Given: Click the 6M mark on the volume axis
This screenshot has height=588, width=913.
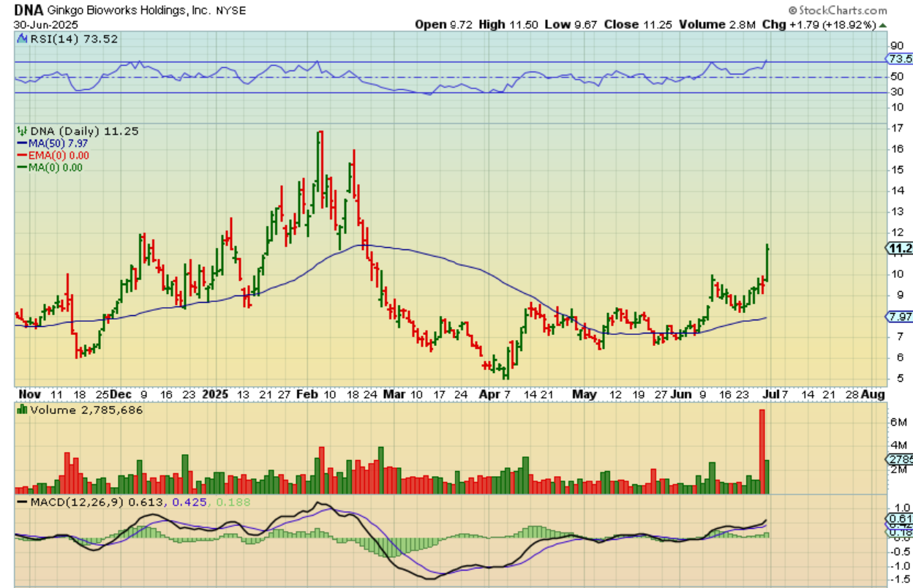Looking at the screenshot, I should click(898, 423).
